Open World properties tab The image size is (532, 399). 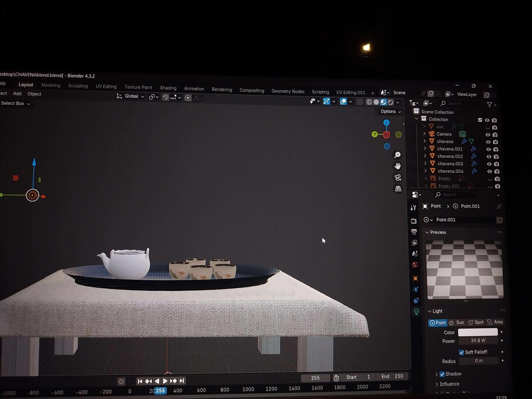pyautogui.click(x=415, y=265)
